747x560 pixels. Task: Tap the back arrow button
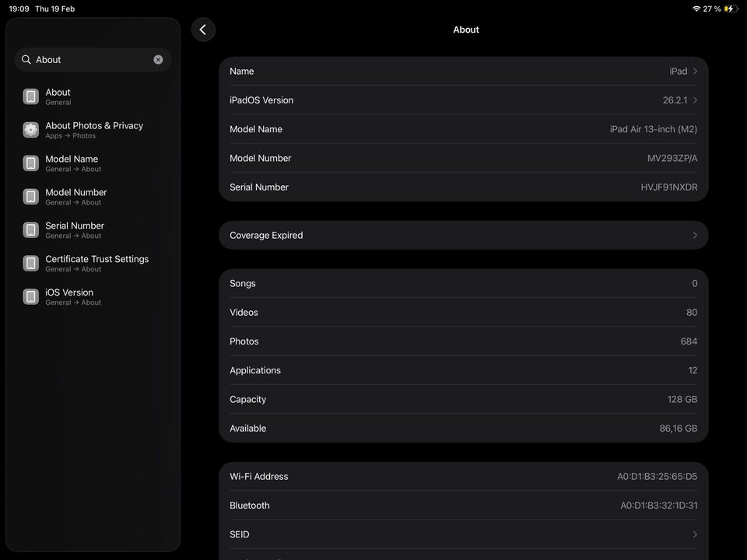pyautogui.click(x=203, y=30)
